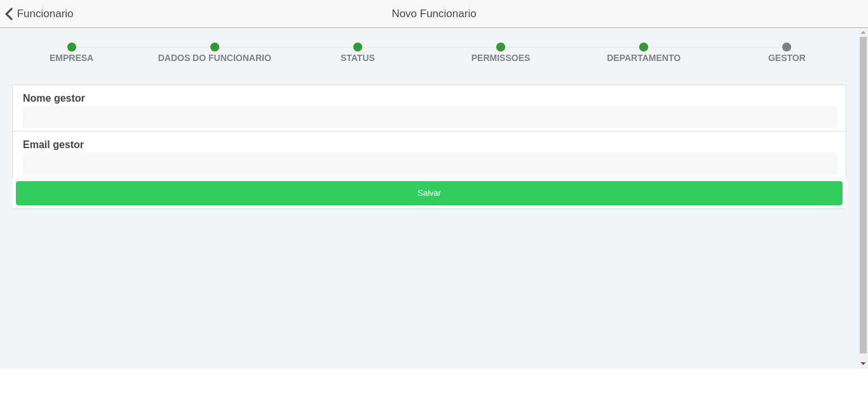Go to the PERMISSOES step label
Image resolution: width=868 pixels, height=396 pixels.
coord(501,58)
